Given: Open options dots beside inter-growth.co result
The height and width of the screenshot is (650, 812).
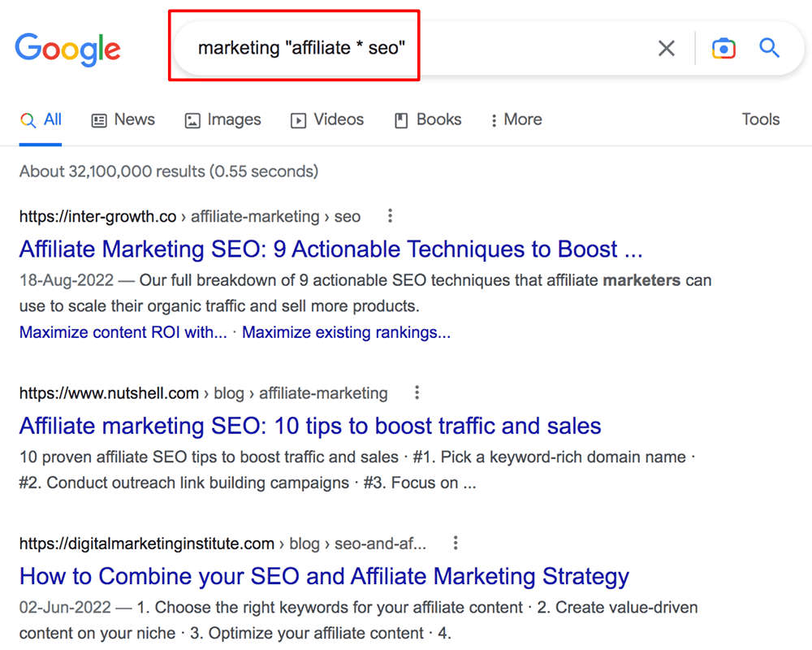Looking at the screenshot, I should pos(390,215).
